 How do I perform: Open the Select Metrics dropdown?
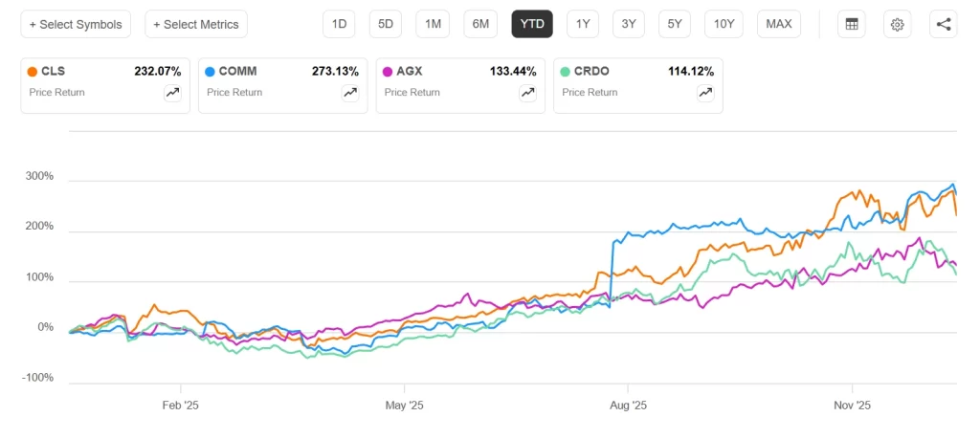pos(196,24)
